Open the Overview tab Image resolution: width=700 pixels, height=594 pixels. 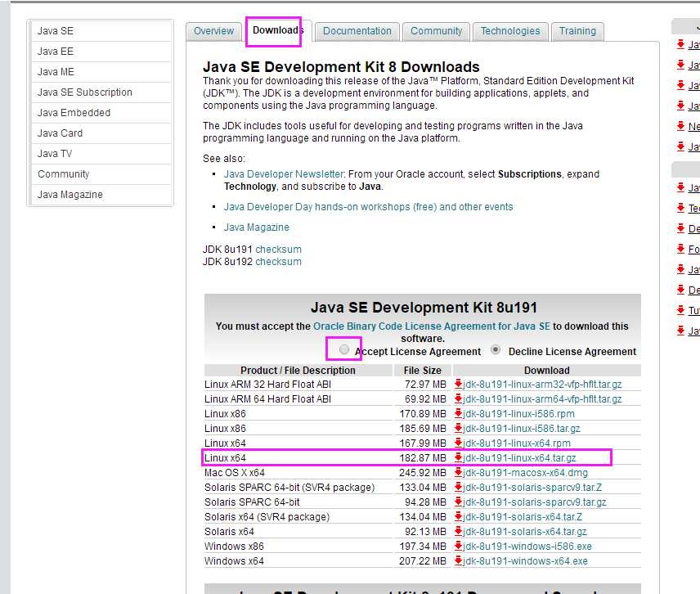click(x=213, y=31)
